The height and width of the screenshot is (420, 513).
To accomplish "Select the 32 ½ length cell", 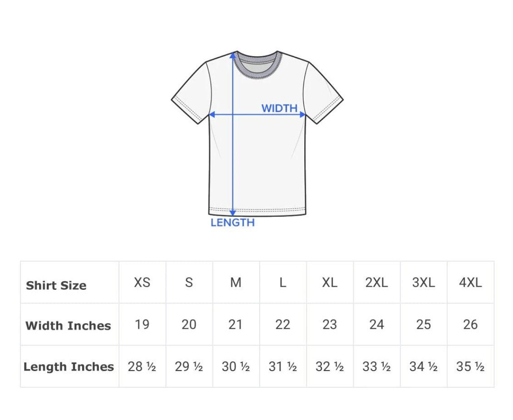I will point(330,366).
